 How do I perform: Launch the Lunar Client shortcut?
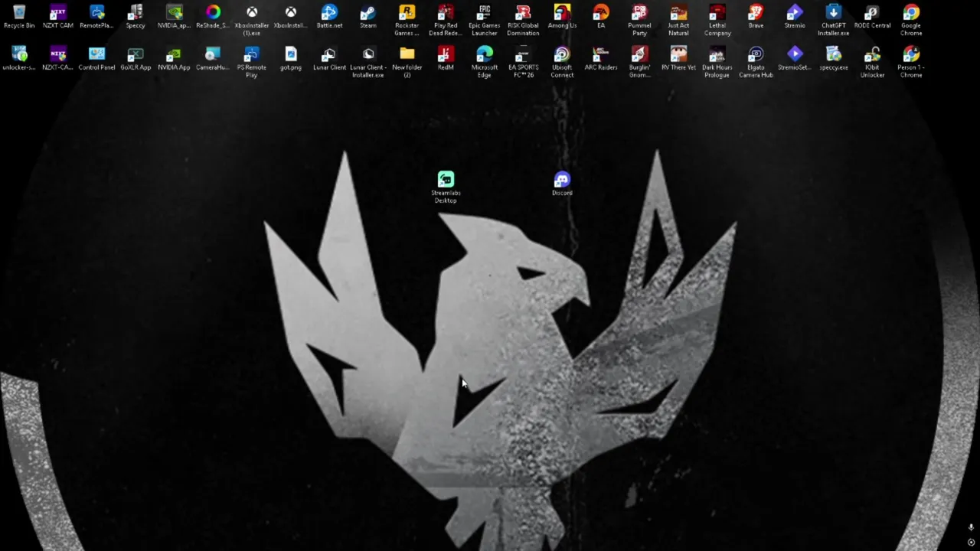coord(329,59)
